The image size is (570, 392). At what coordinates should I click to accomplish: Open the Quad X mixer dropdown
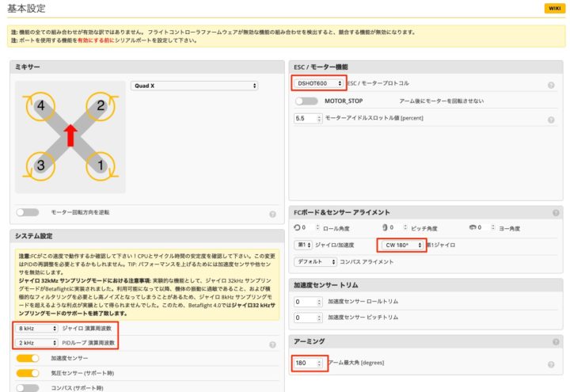click(x=195, y=86)
